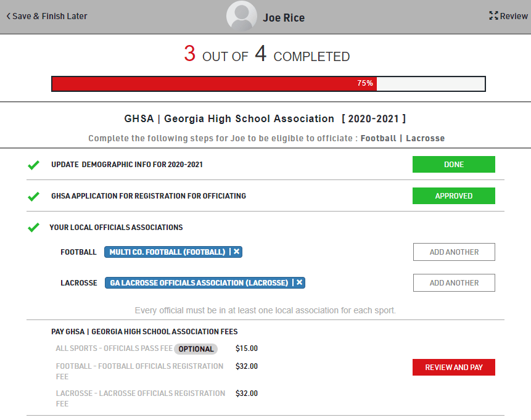Click green checkmark beside Update Demographic Info
The height and width of the screenshot is (420, 531).
click(x=33, y=165)
